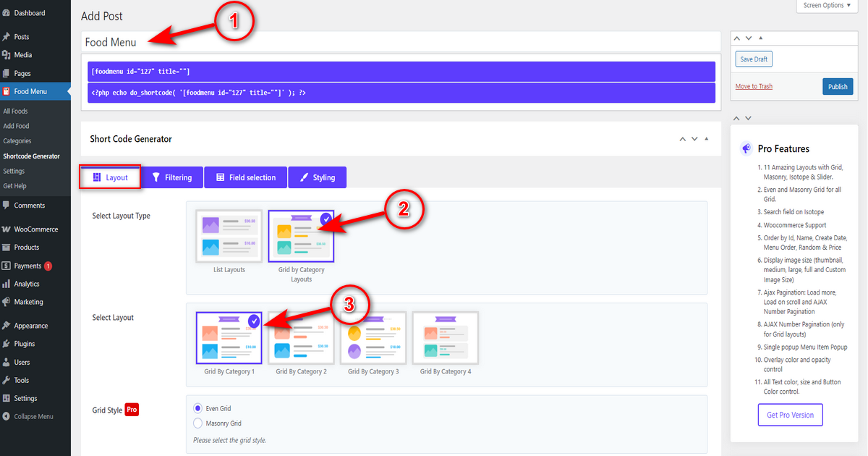Image resolution: width=868 pixels, height=456 pixels.
Task: Click the Food Menu title field
Action: [401, 43]
